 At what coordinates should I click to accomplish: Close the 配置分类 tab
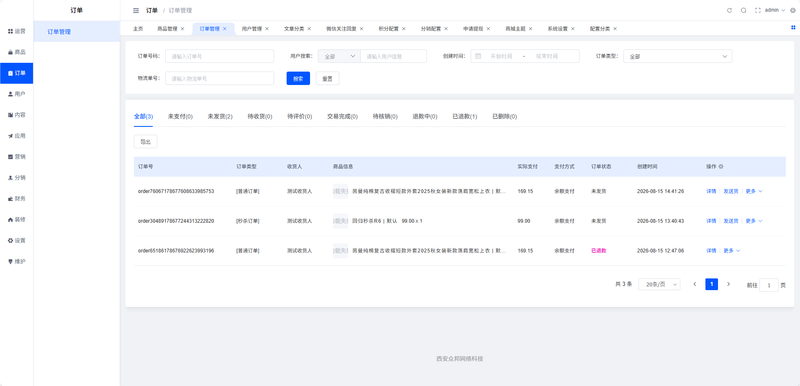615,29
